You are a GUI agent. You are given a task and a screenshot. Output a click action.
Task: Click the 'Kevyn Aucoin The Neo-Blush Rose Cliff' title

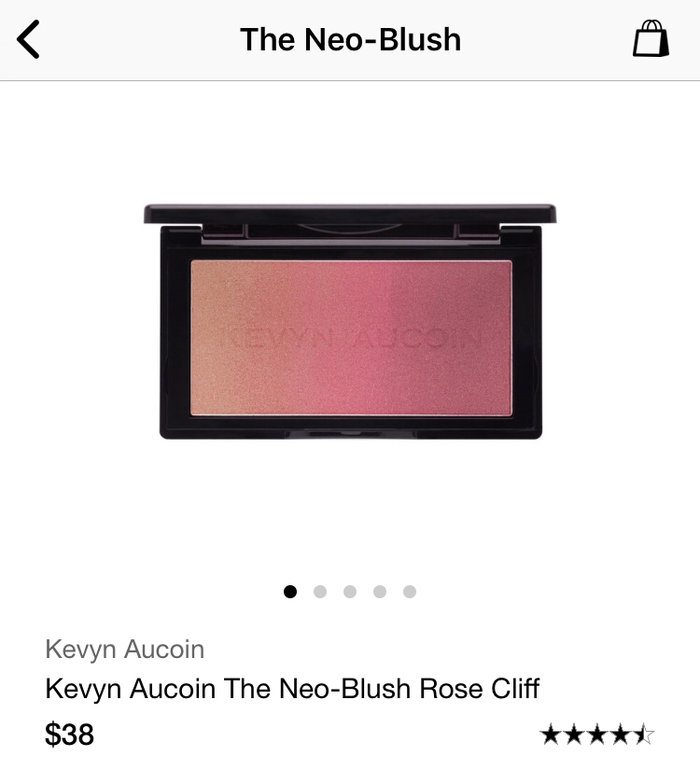292,689
